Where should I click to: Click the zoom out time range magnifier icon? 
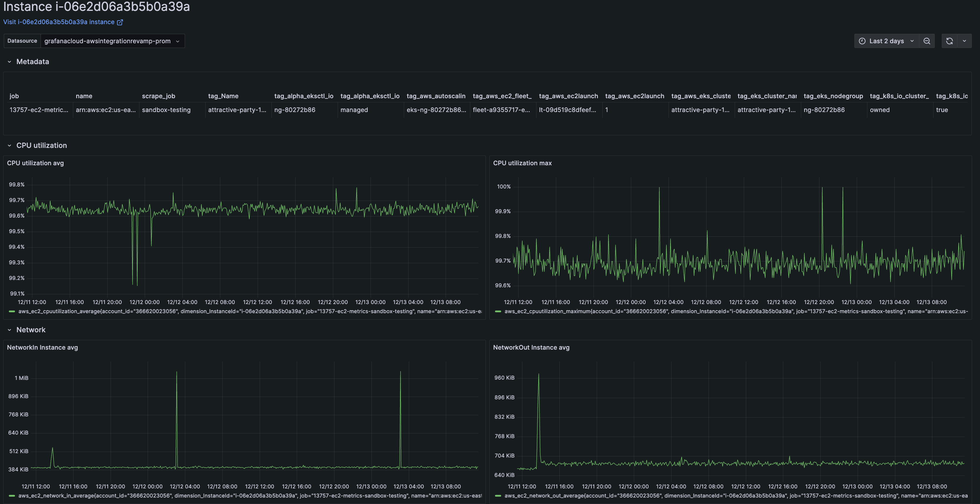tap(927, 41)
